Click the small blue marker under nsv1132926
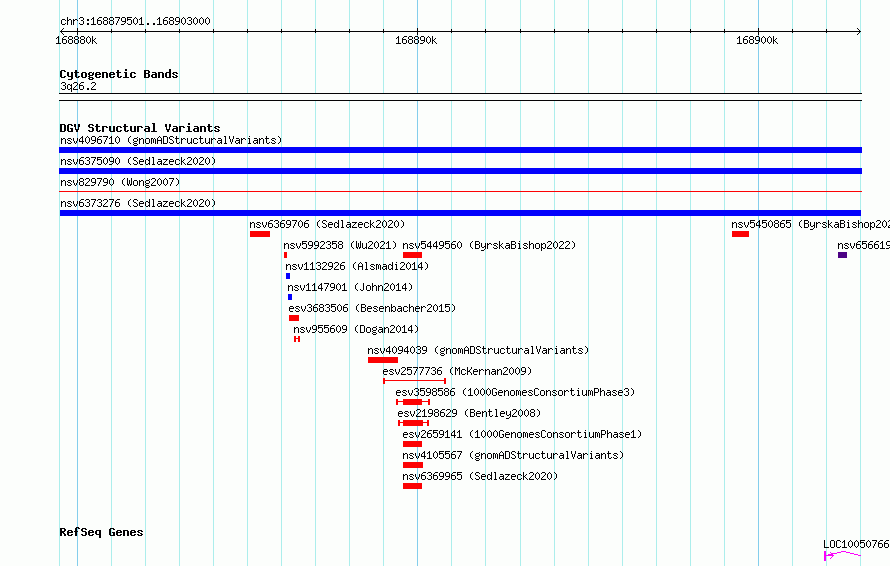890x566 pixels. pyautogui.click(x=288, y=276)
